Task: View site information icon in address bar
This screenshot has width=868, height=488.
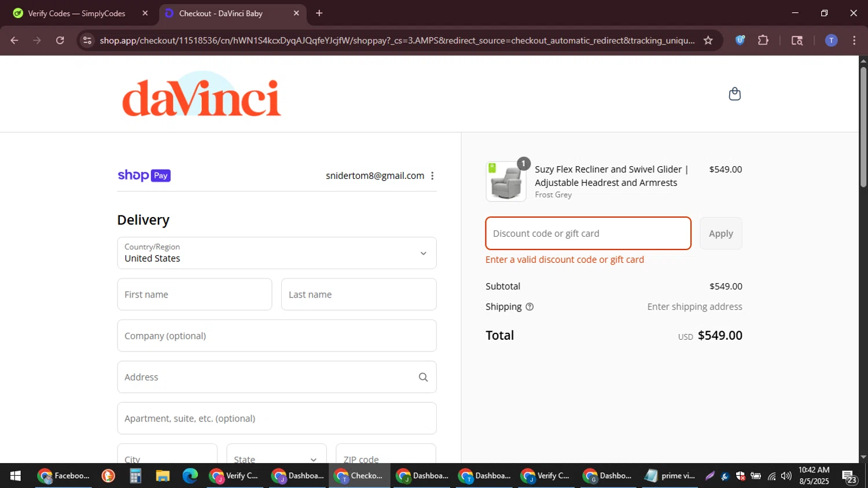Action: point(87,41)
